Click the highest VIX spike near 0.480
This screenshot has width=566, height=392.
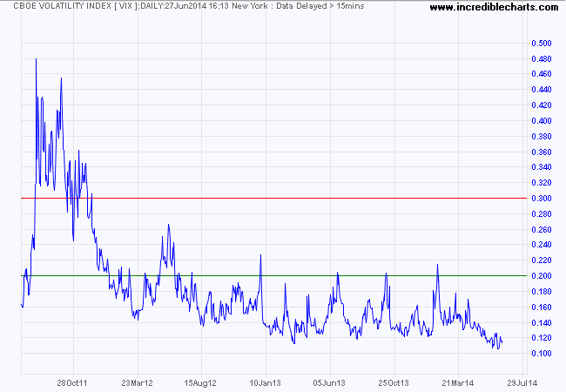pyautogui.click(x=36, y=59)
